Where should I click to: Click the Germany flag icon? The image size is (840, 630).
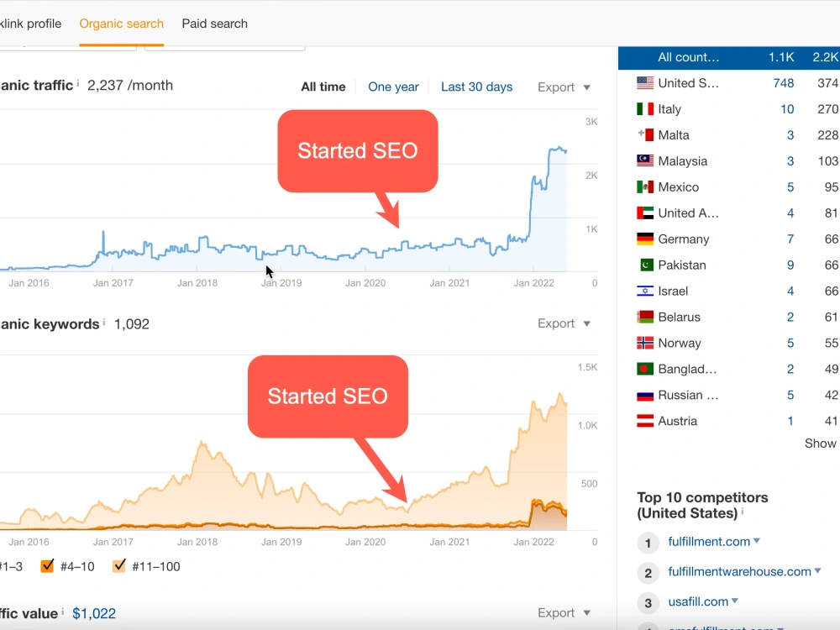(645, 239)
